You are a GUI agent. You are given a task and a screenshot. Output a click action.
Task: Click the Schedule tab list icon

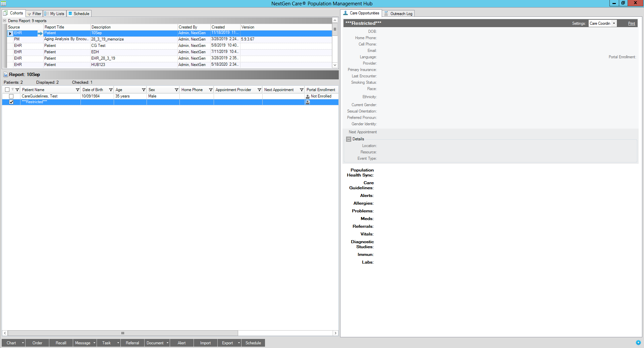pos(70,14)
